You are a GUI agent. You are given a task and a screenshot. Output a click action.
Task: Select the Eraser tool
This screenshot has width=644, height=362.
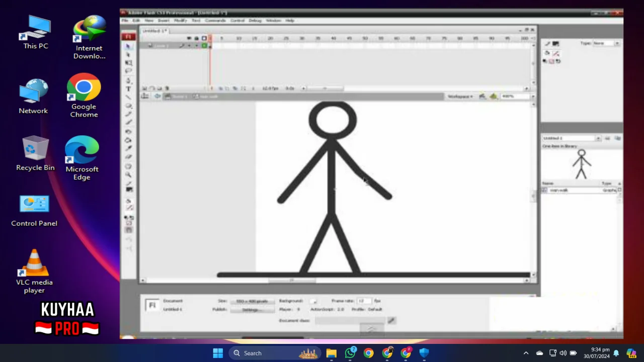coord(128,157)
